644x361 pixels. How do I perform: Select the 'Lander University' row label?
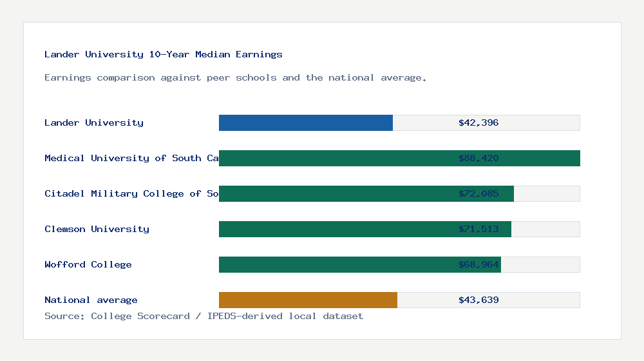click(x=94, y=122)
